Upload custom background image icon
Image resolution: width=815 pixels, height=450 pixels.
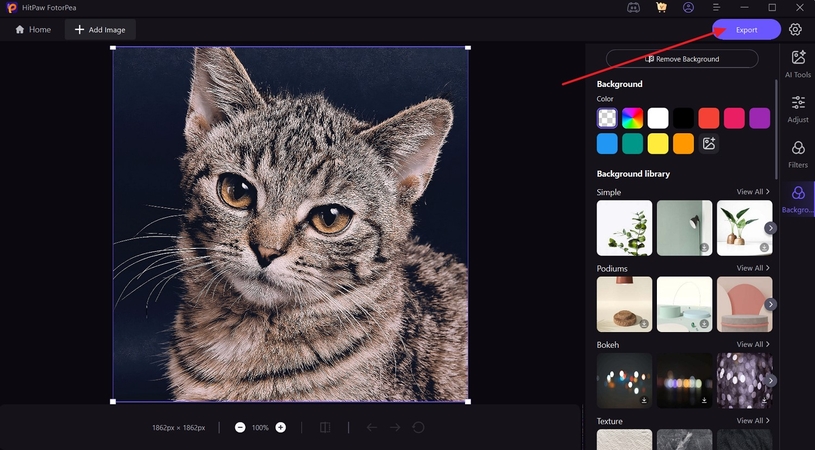click(x=709, y=144)
